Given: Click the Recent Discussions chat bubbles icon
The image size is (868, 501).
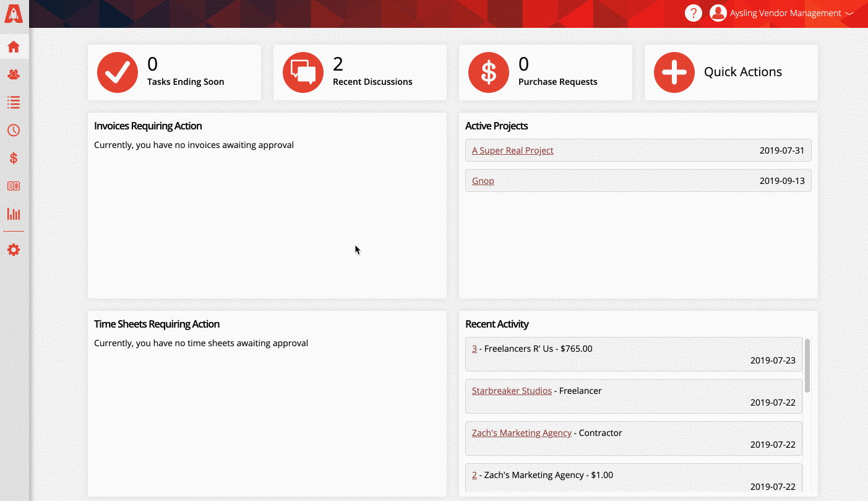Looking at the screenshot, I should (x=303, y=72).
